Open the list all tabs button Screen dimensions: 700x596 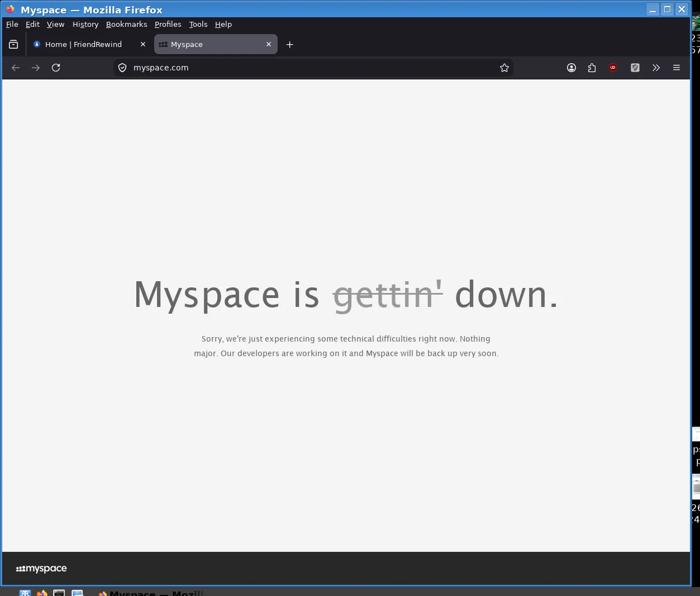[13, 44]
